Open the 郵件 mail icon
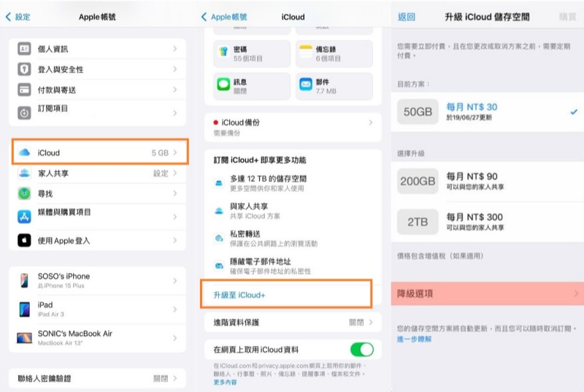 [306, 85]
